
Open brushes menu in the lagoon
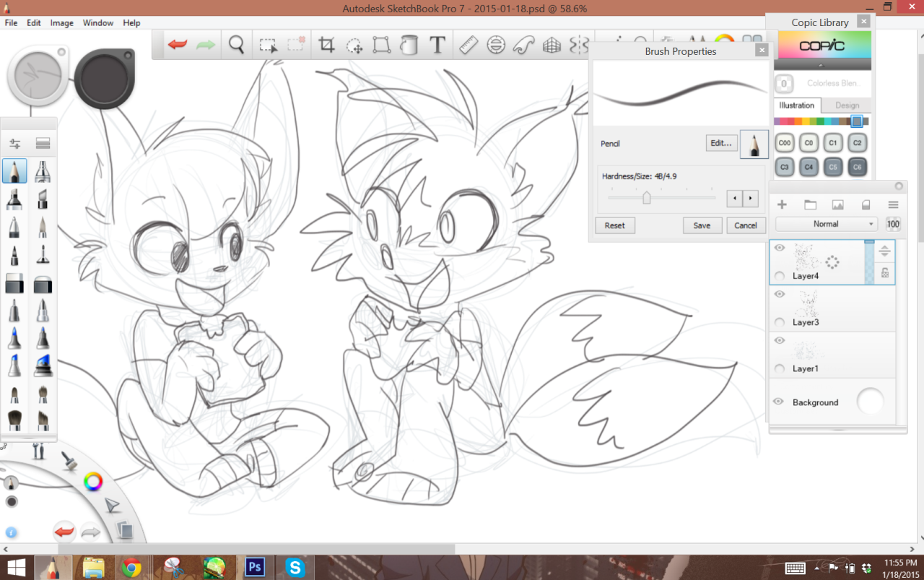tap(69, 461)
